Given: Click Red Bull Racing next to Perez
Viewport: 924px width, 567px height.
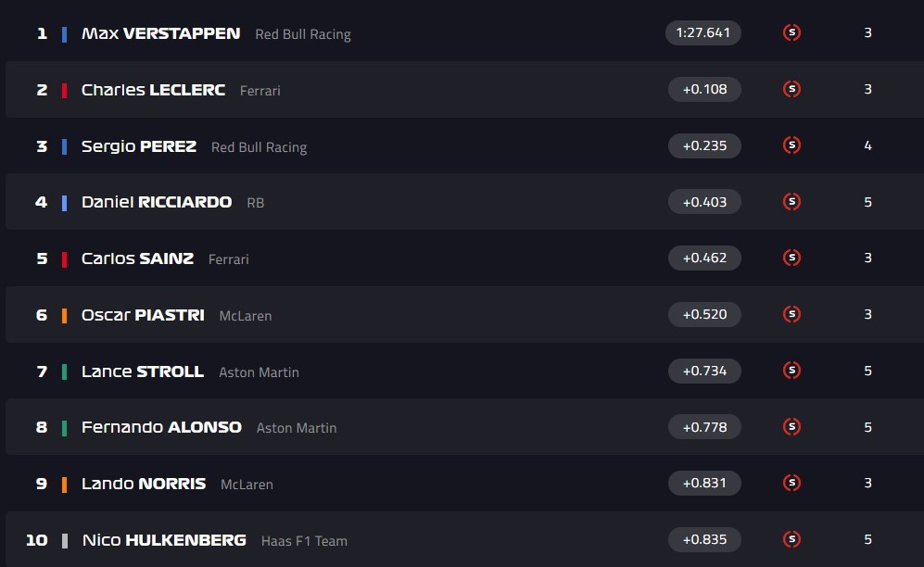Looking at the screenshot, I should [x=259, y=147].
